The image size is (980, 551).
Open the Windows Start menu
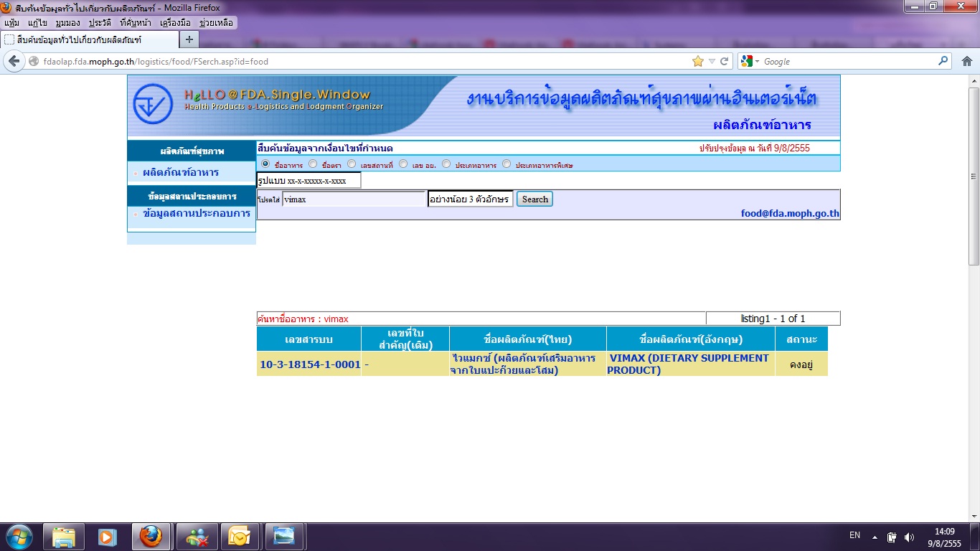[x=19, y=536]
